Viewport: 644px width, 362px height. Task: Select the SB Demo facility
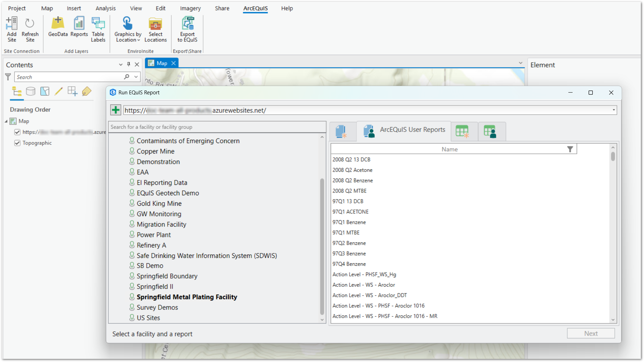click(150, 266)
